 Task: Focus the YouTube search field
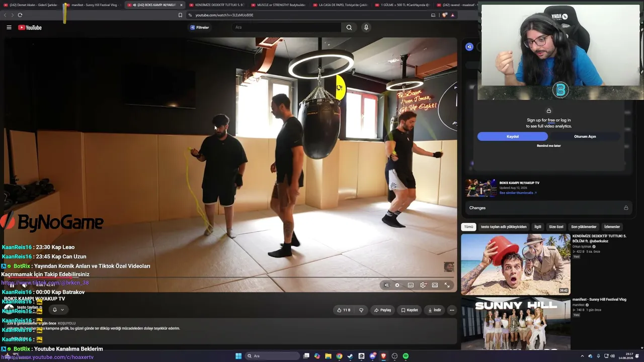pyautogui.click(x=287, y=28)
